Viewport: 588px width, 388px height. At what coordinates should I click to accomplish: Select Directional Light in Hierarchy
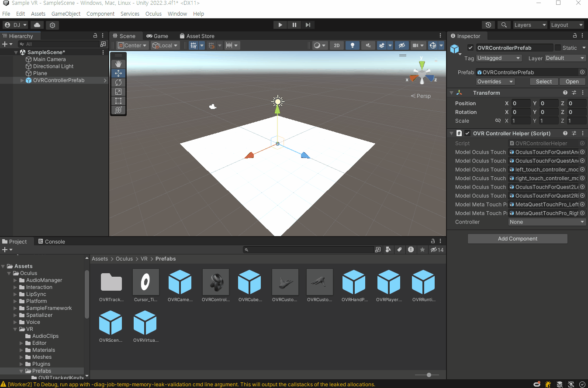click(x=53, y=66)
